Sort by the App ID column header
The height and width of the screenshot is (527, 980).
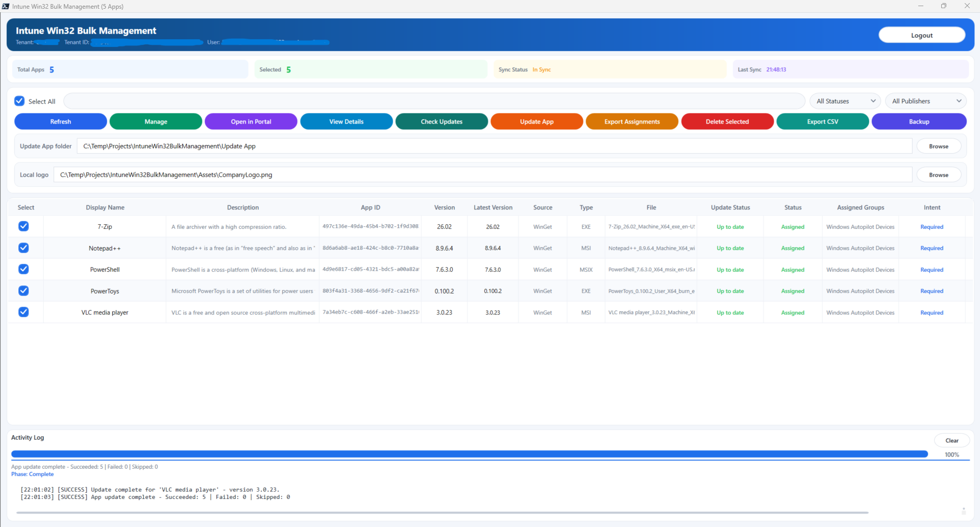[371, 207]
